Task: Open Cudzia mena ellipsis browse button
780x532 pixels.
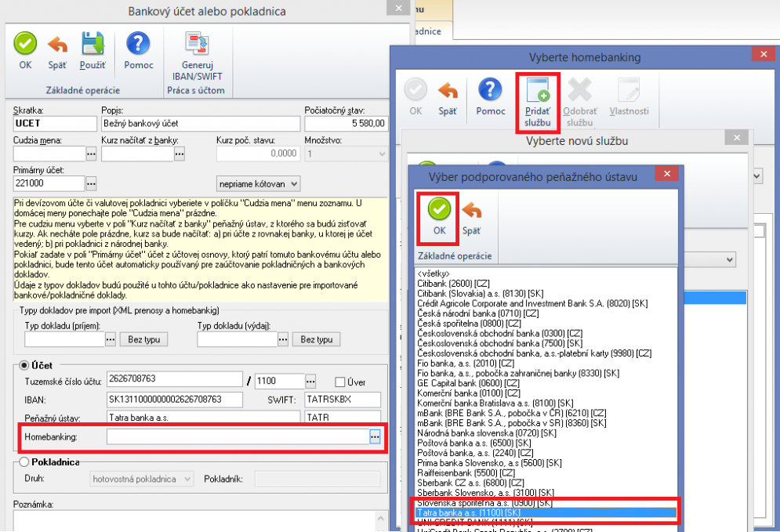Action: 91,154
